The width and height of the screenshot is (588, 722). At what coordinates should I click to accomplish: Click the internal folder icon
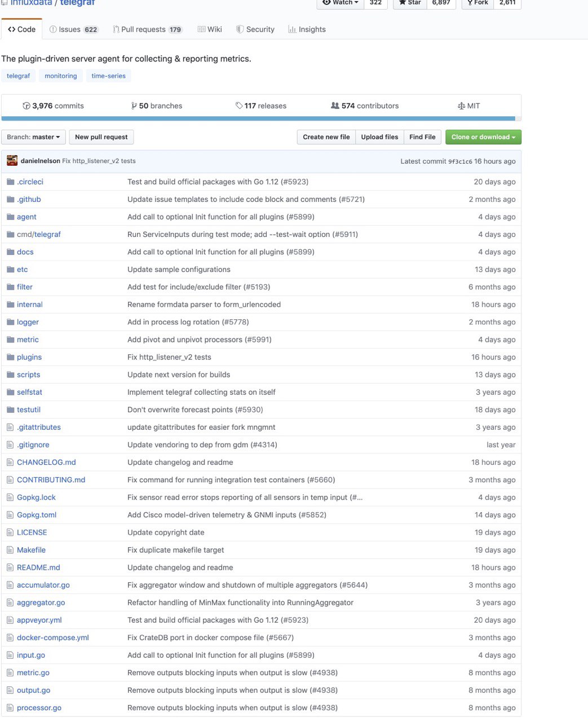(x=11, y=304)
